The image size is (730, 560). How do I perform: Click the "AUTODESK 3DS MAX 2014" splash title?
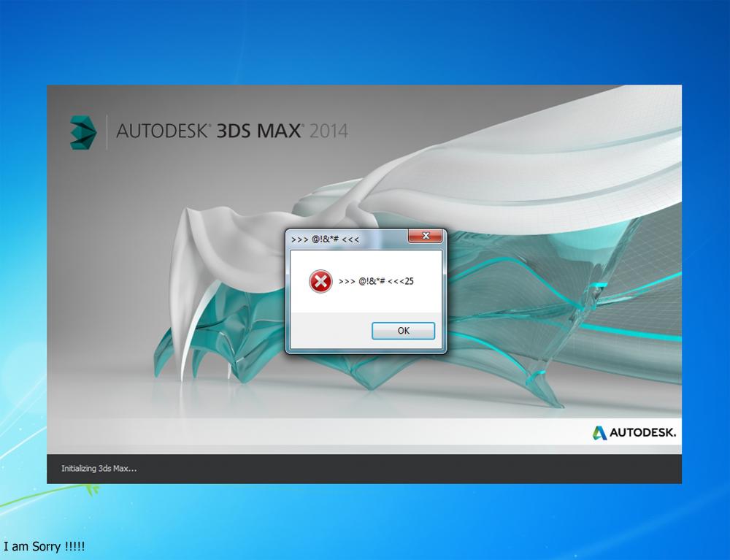point(232,131)
